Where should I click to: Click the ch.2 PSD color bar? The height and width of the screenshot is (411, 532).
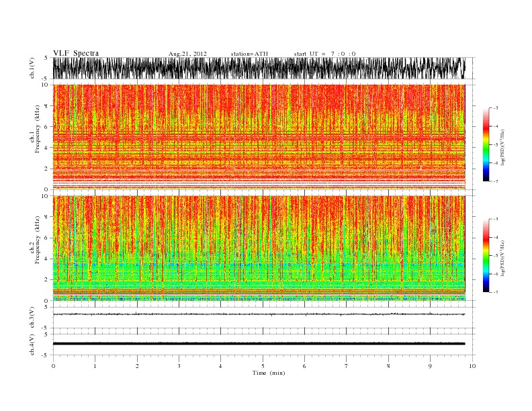tap(486, 255)
